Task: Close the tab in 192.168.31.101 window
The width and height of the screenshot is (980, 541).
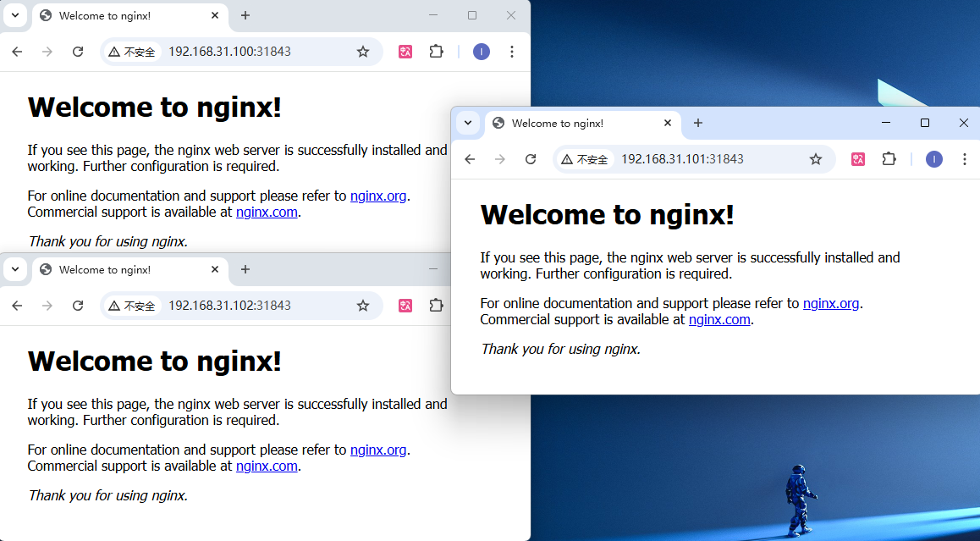Action: (667, 124)
